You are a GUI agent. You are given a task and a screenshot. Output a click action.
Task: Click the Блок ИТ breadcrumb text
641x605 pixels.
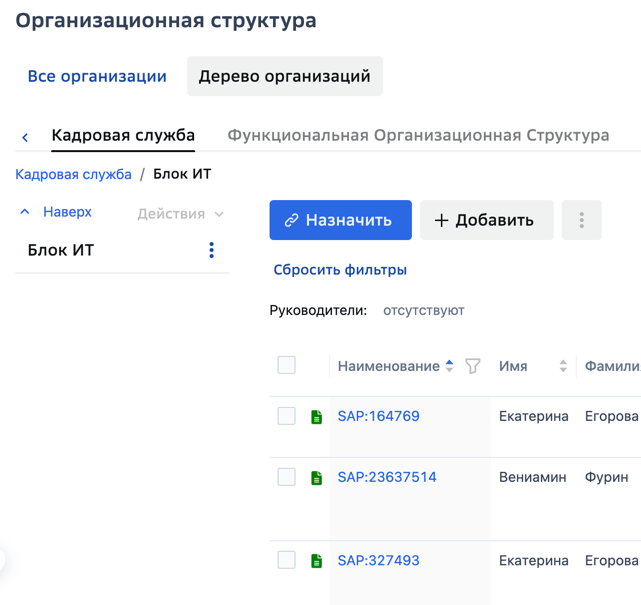pos(182,174)
